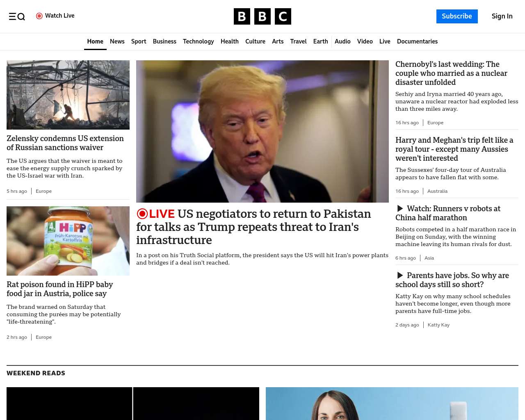Click the large Trump photo
Viewport: 525px width, 420px height.
262,131
